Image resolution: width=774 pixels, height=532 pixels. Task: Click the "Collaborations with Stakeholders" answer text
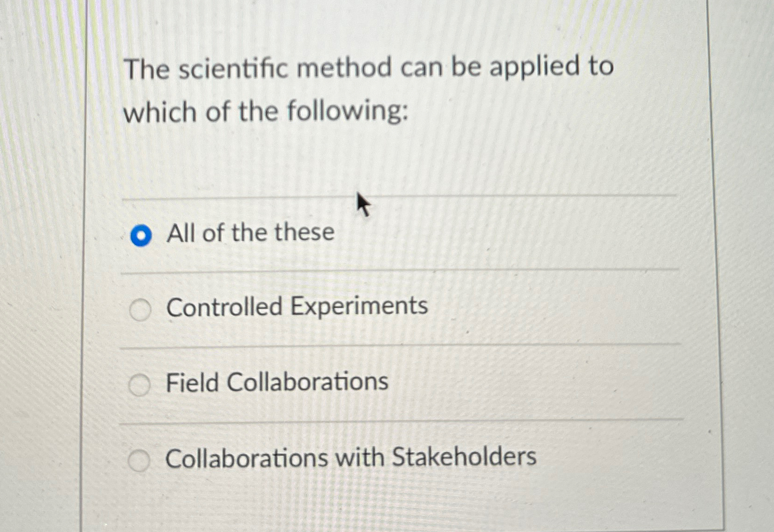[x=351, y=458]
